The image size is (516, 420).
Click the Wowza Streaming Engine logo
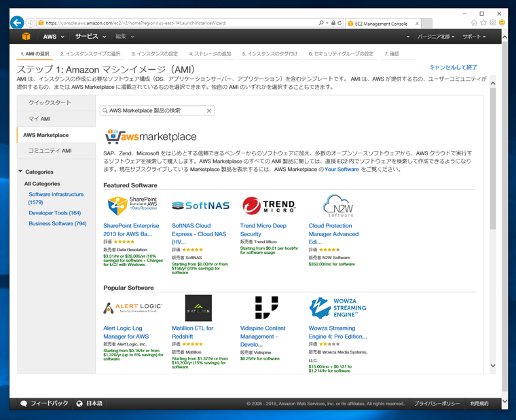tap(337, 308)
